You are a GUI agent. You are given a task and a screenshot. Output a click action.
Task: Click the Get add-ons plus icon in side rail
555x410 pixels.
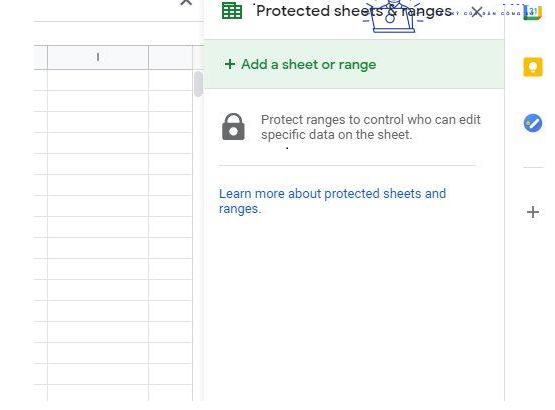coord(533,212)
